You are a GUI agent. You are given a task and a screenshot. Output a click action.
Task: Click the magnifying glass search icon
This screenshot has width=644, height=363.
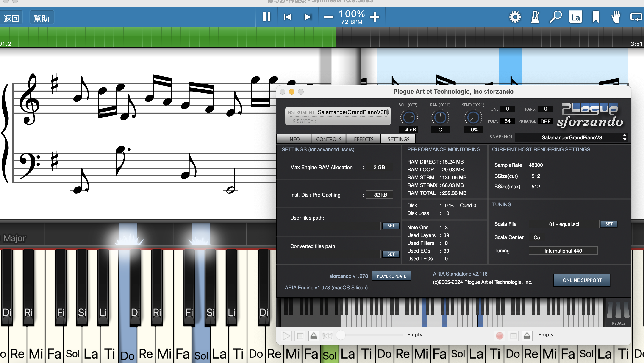(x=555, y=17)
